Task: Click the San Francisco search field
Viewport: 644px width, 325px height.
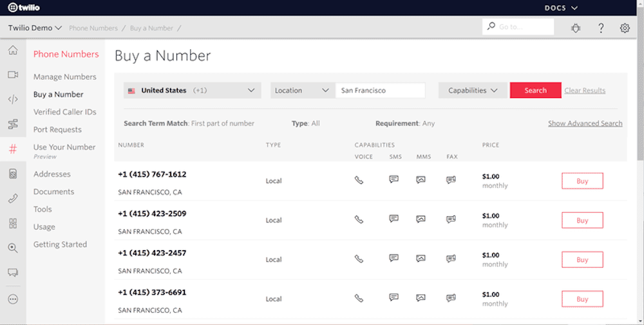Action: (381, 90)
